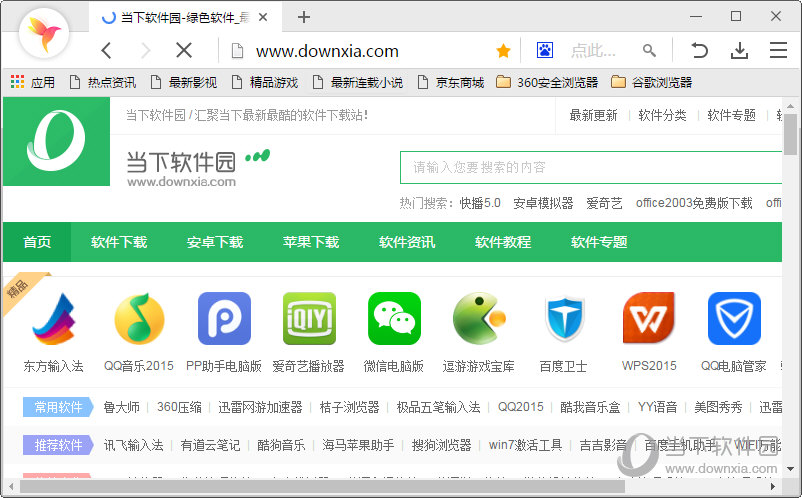Open the 安卓下载 navigation tab
The image size is (802, 498).
click(x=215, y=242)
